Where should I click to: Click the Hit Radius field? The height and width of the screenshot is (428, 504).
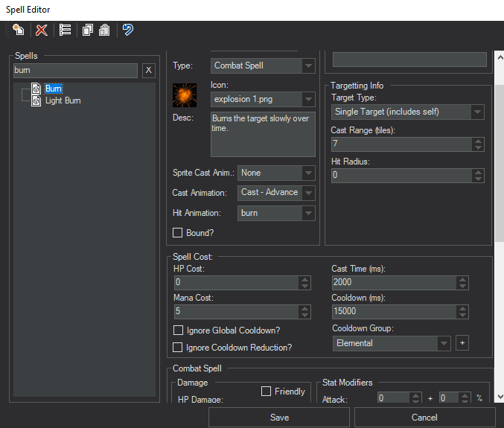[402, 176]
